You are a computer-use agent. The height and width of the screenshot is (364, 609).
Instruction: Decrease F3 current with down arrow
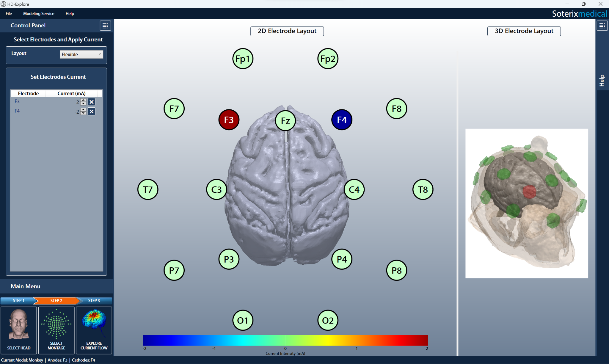tap(83, 104)
